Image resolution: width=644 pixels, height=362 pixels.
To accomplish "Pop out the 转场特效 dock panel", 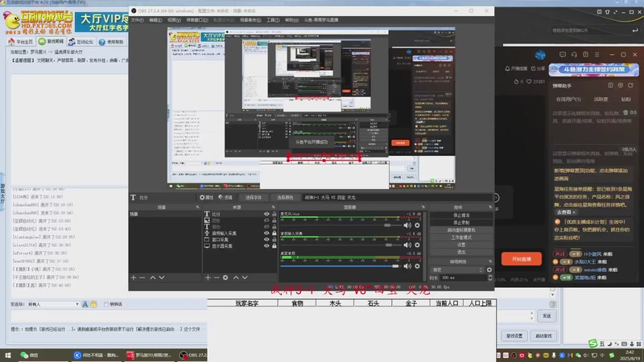I will (490, 261).
